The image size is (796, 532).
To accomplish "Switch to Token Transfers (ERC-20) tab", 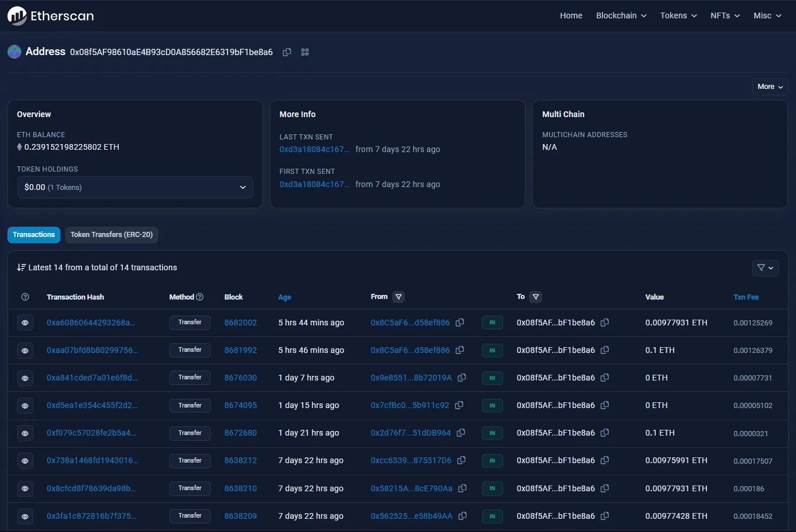I will click(x=111, y=235).
